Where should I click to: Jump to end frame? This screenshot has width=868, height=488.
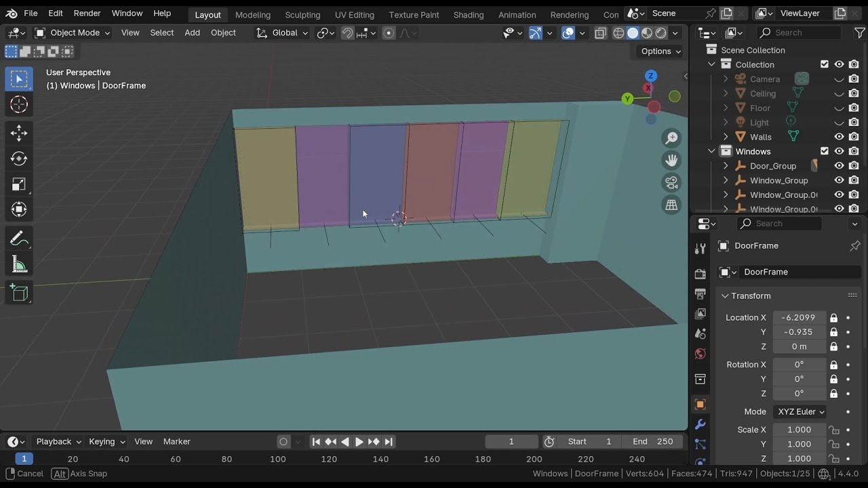click(389, 441)
